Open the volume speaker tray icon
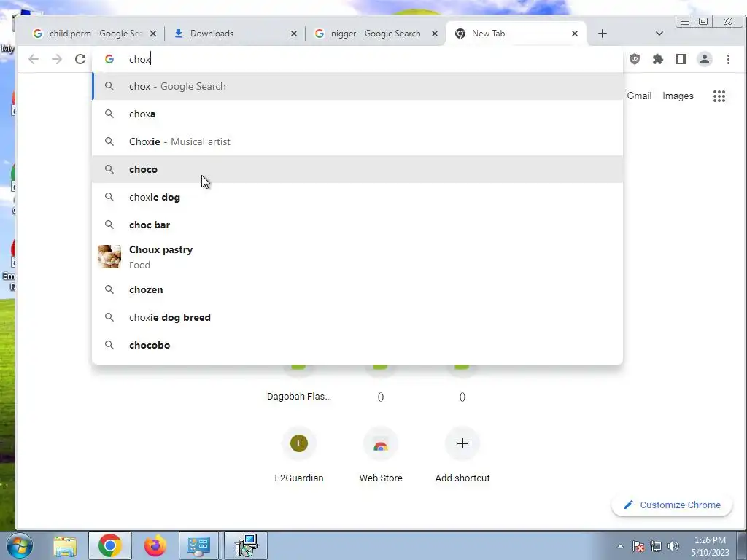The height and width of the screenshot is (560, 747). point(673,546)
